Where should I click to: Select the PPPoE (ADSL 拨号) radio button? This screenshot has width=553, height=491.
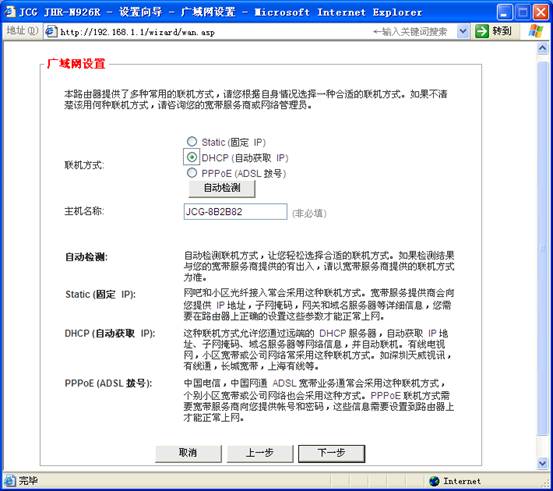[x=192, y=173]
